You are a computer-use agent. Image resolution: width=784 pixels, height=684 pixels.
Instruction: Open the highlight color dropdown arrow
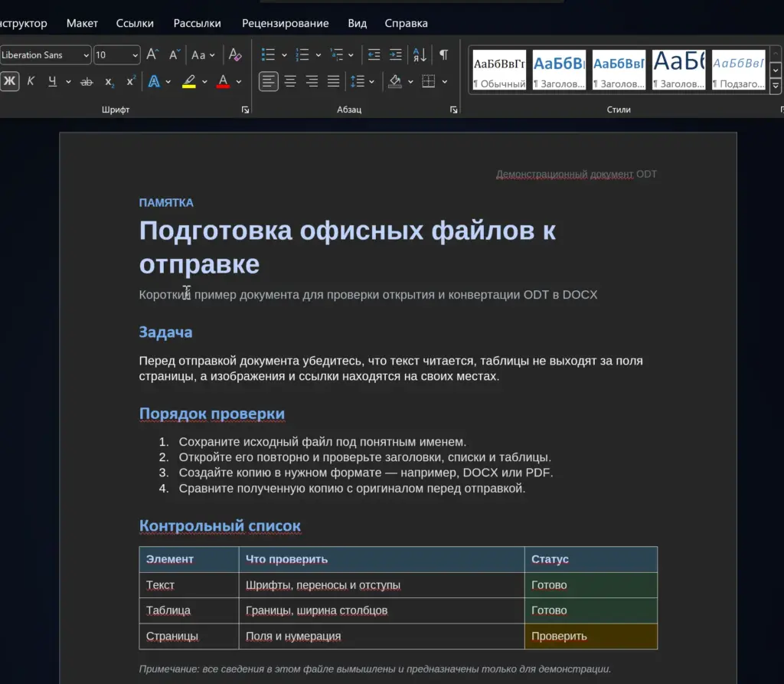204,81
